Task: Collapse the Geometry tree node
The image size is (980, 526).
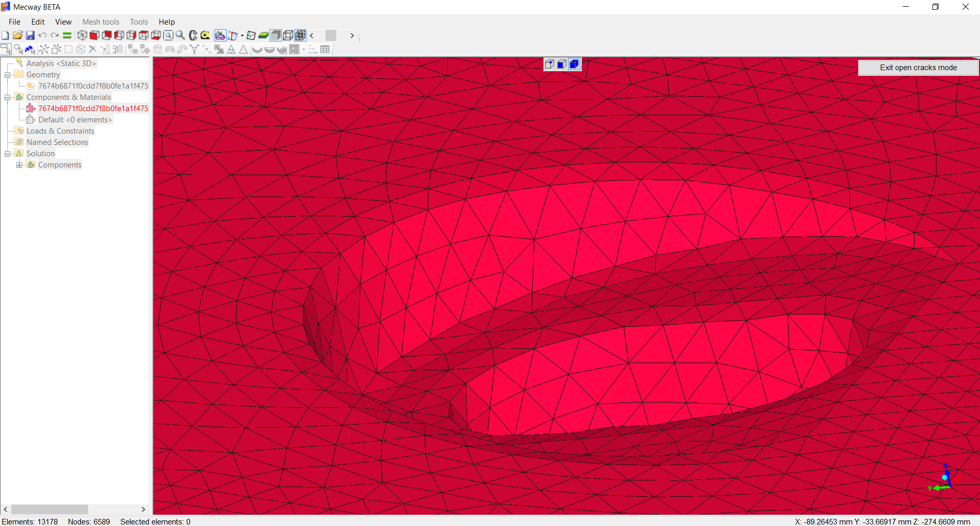Action: click(7, 75)
